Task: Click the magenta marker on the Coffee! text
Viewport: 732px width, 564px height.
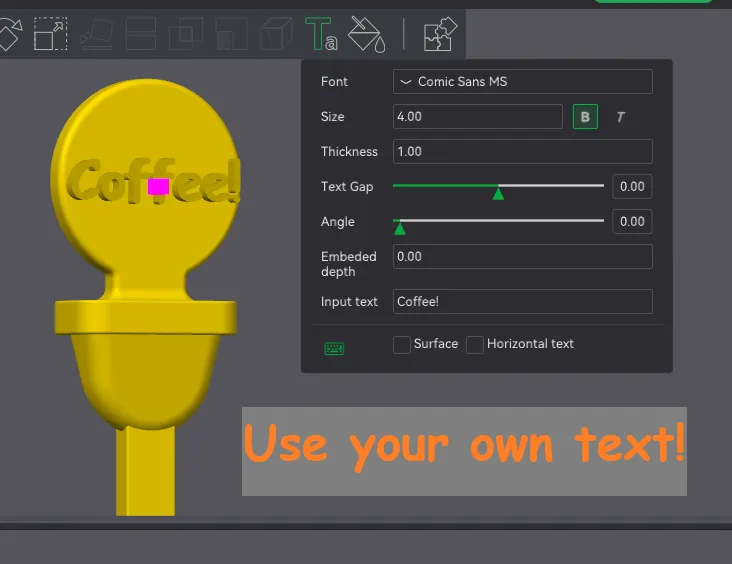Action: point(158,186)
